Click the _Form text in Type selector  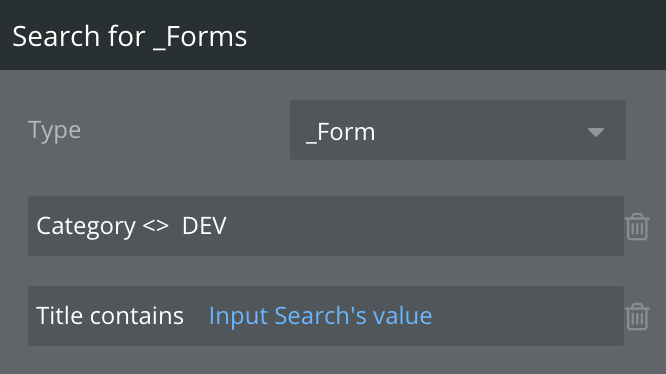click(x=340, y=132)
